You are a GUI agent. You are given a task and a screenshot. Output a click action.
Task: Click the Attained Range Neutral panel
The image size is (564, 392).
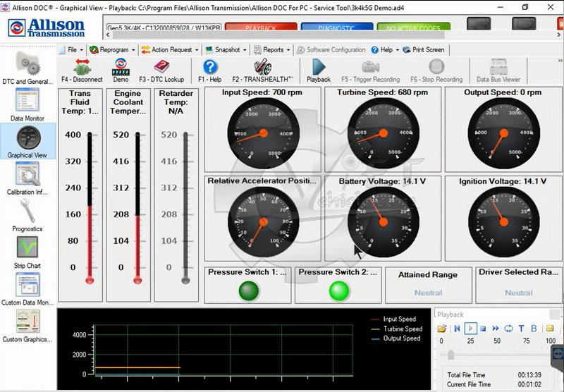pyautogui.click(x=429, y=285)
